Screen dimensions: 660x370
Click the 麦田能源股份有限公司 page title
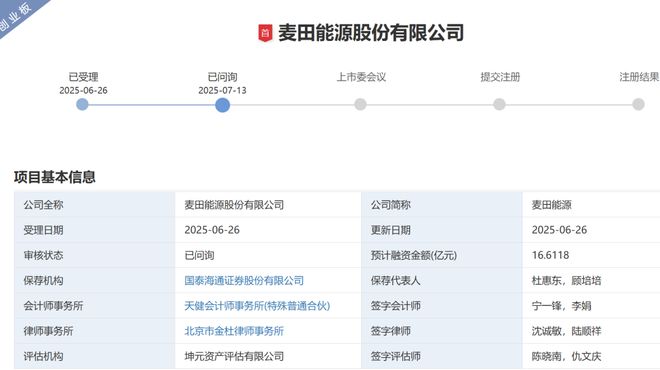pyautogui.click(x=371, y=33)
